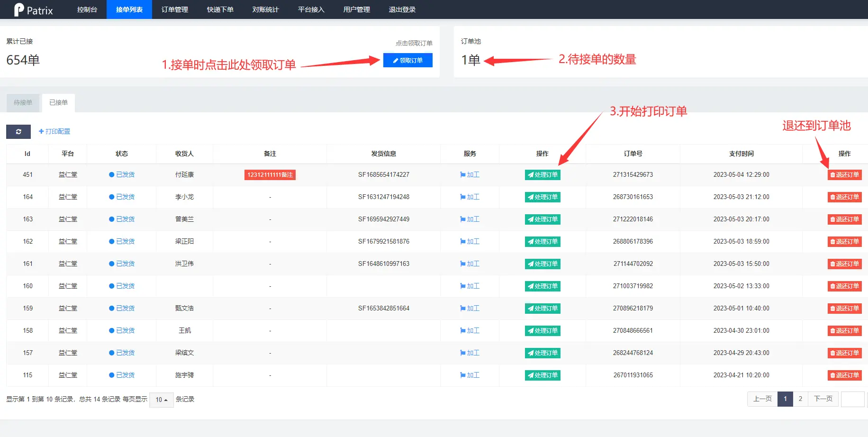Click the 已发货 status for Id 164
The image size is (868, 437).
coord(122,197)
